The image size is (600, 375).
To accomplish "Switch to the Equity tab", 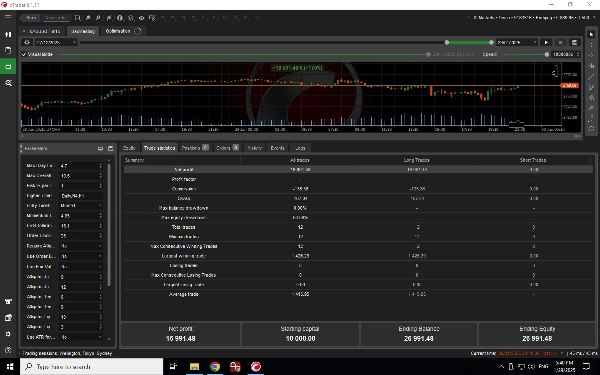I will (129, 148).
